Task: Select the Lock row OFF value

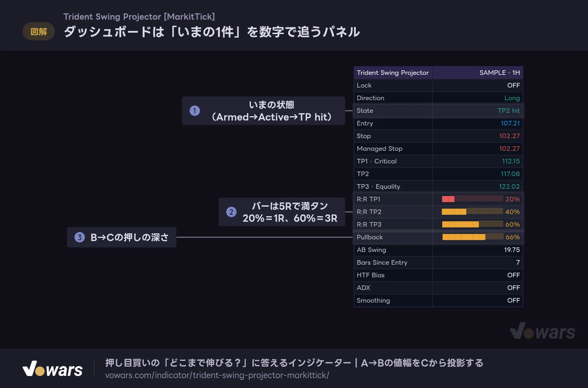Action: click(x=513, y=85)
